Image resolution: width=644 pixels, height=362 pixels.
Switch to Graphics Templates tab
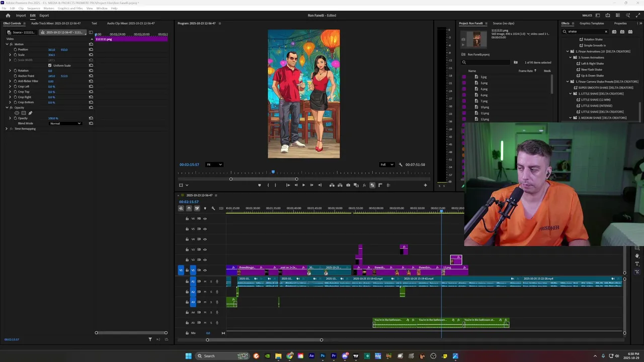[592, 23]
